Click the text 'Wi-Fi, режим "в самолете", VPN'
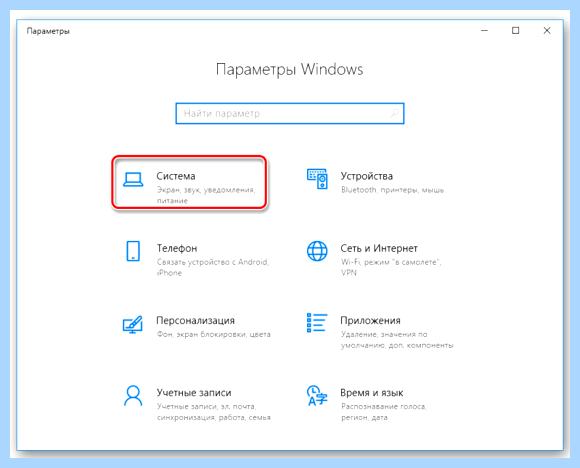This screenshot has width=580, height=468. click(391, 267)
